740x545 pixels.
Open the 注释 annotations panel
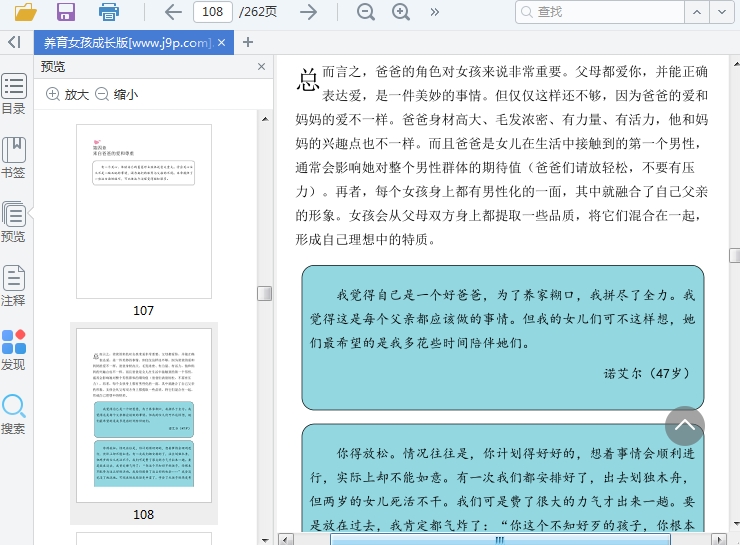point(14,286)
